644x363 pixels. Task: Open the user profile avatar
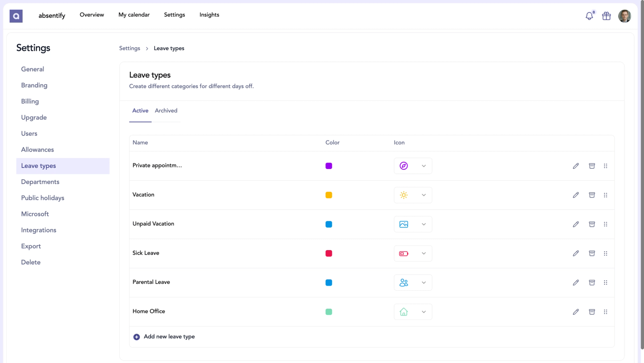pyautogui.click(x=624, y=16)
